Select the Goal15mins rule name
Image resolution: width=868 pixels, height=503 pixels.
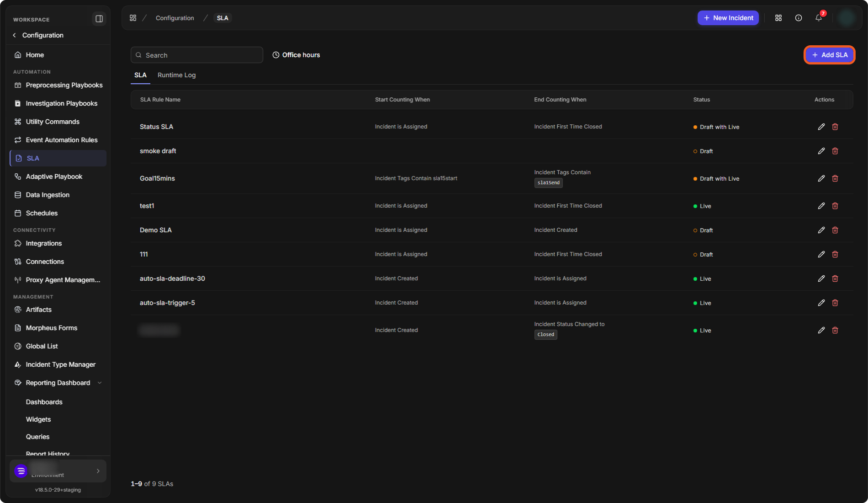(x=157, y=178)
